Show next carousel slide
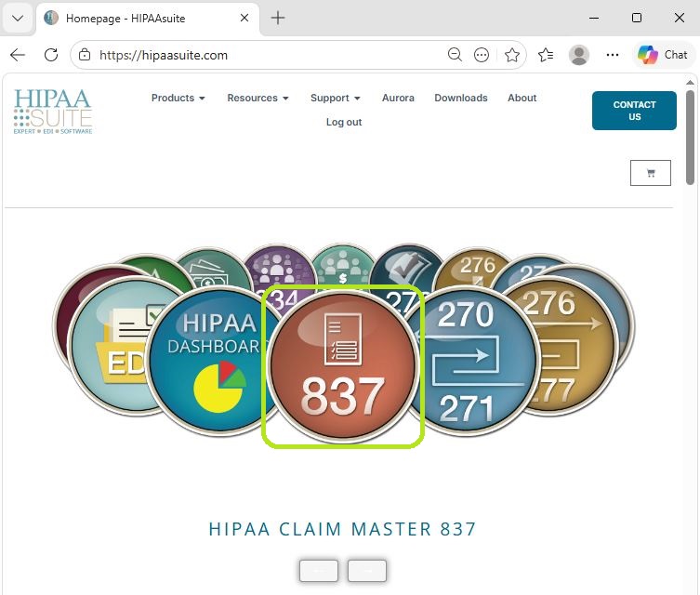This screenshot has height=595, width=700. 367,571
